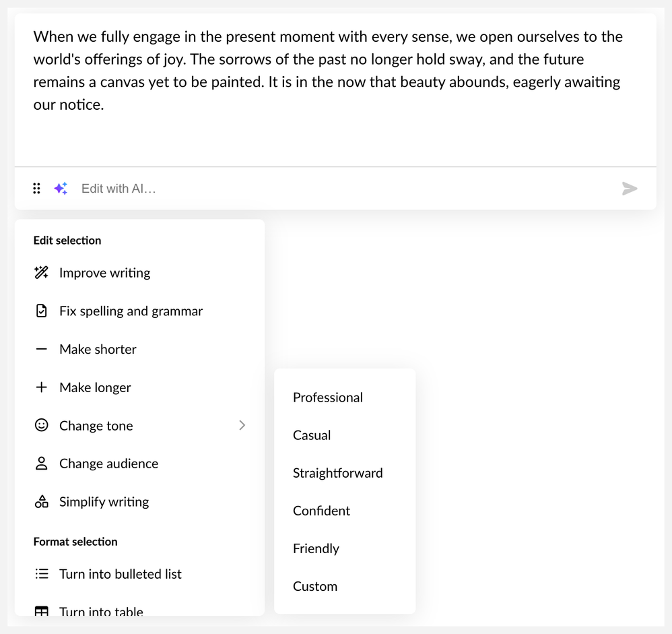The height and width of the screenshot is (634, 672).
Task: Expand Change tone submenu chevron
Action: tap(242, 425)
